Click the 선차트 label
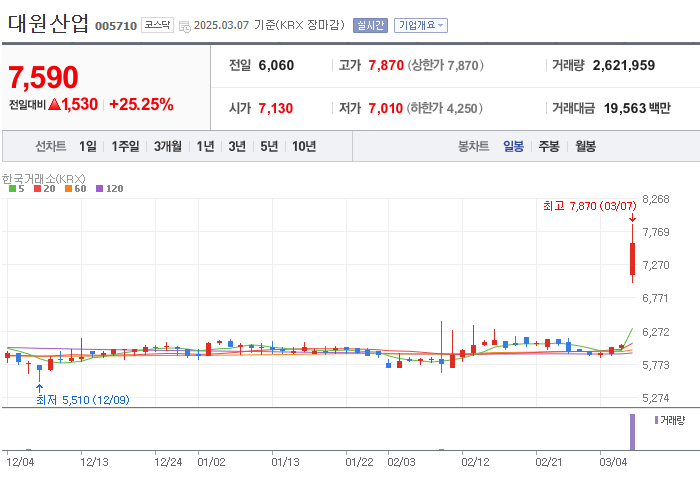Viewport: 700px width, 483px height. [50, 146]
